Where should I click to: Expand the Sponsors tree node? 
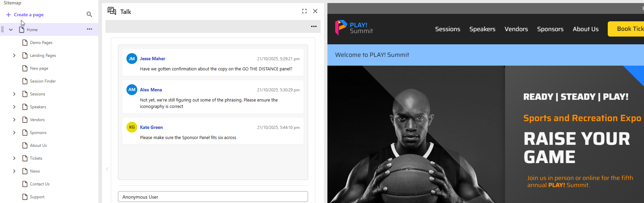[x=14, y=133]
